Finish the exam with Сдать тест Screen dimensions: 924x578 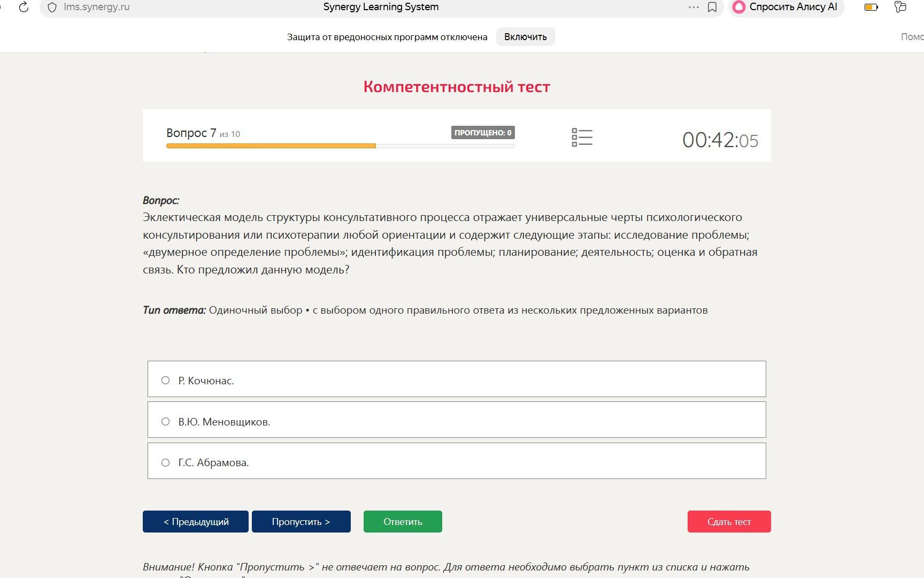729,522
